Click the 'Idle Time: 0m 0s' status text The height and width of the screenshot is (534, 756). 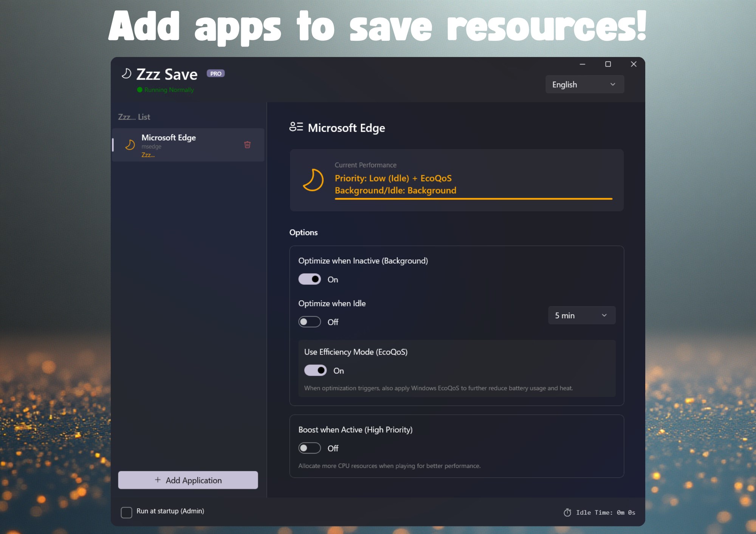[x=606, y=512]
